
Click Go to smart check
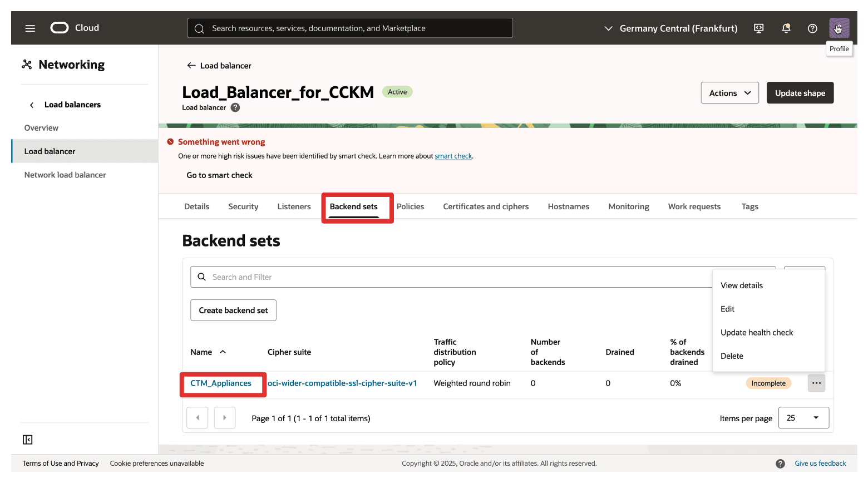pos(219,175)
